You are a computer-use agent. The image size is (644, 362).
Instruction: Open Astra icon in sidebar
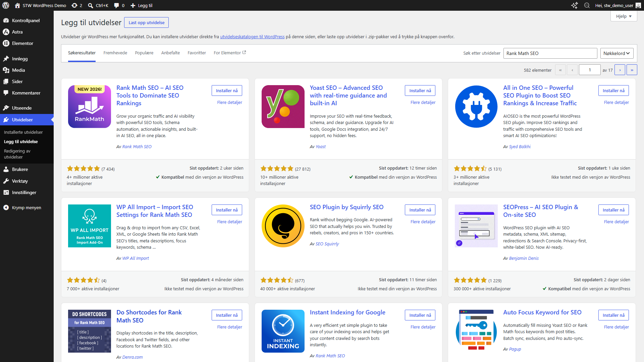6,32
